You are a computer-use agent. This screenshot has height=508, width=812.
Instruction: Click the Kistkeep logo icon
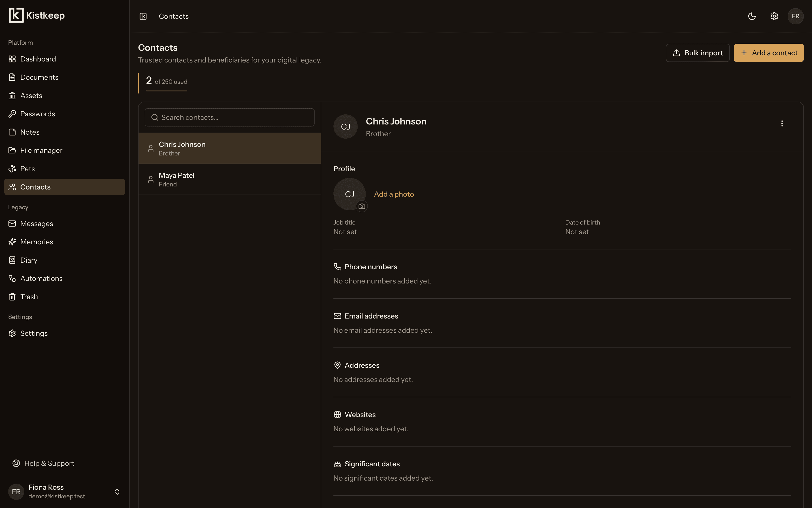(16, 15)
